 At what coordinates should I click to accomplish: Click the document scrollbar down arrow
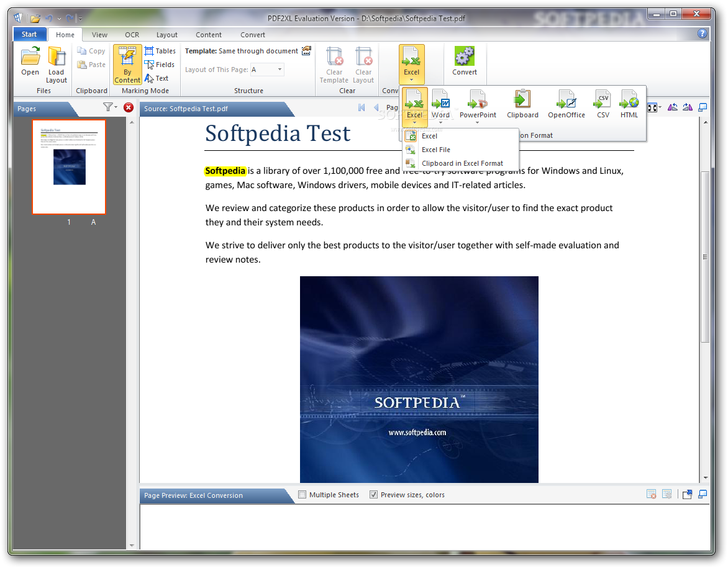coord(705,477)
